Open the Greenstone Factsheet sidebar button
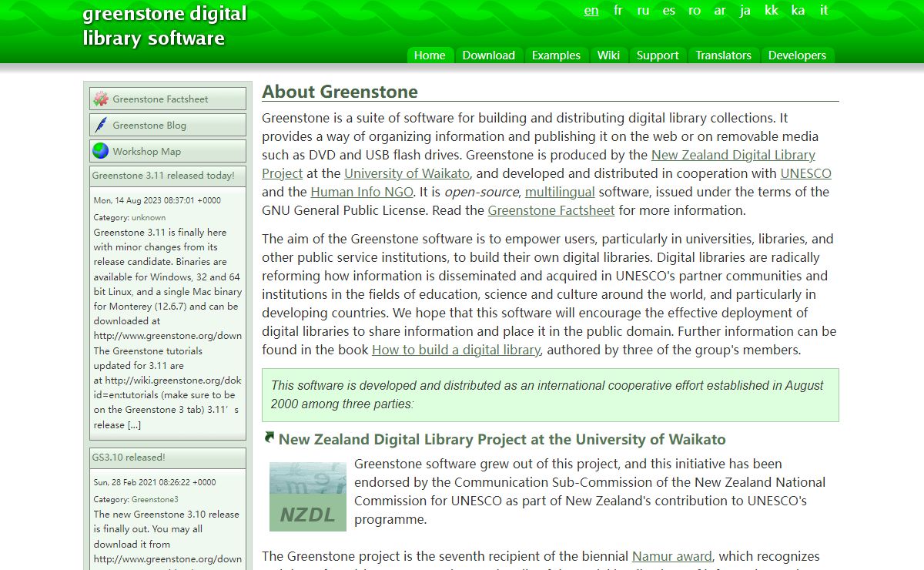Viewport: 924px width, 570px height. coord(168,99)
